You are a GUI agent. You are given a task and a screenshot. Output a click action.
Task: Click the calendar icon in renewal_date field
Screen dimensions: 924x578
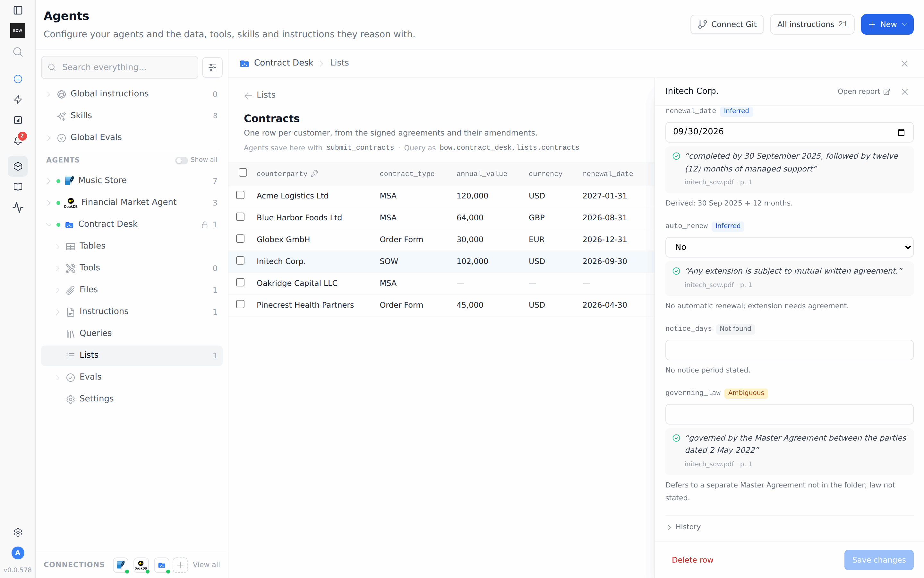[901, 132]
